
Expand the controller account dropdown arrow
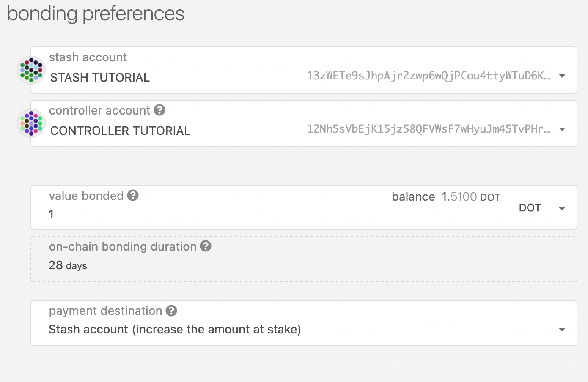coord(562,129)
